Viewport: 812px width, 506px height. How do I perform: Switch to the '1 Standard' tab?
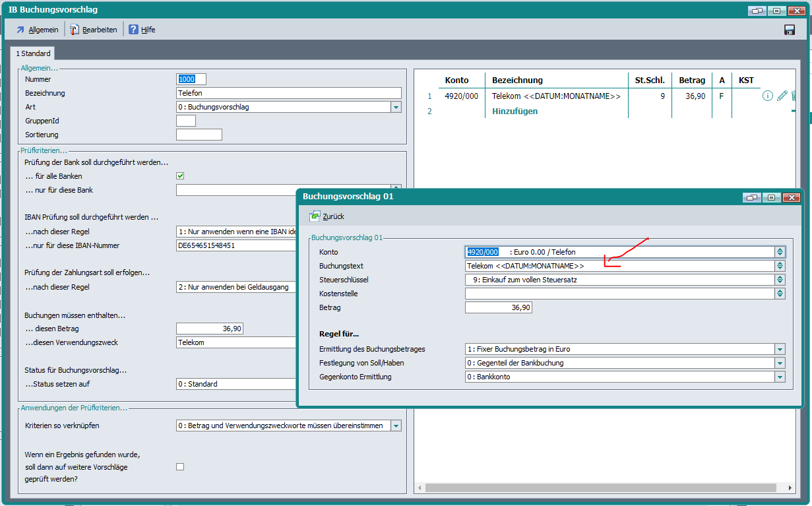point(33,53)
